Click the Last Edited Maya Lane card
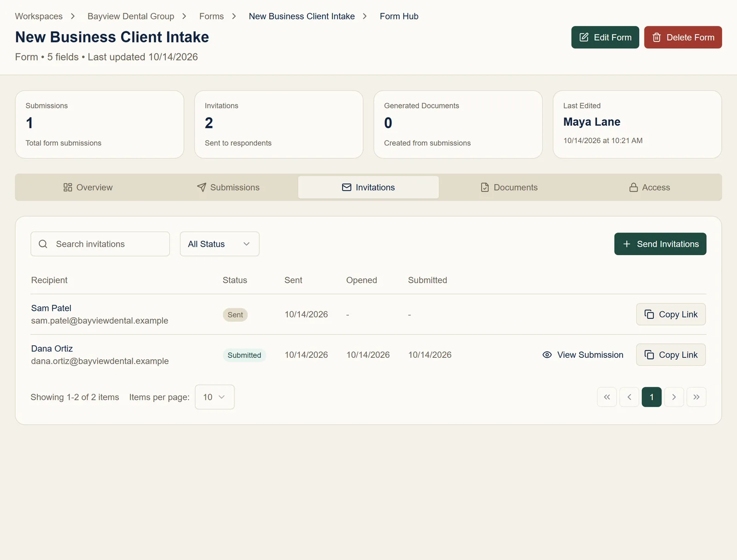 coord(637,124)
